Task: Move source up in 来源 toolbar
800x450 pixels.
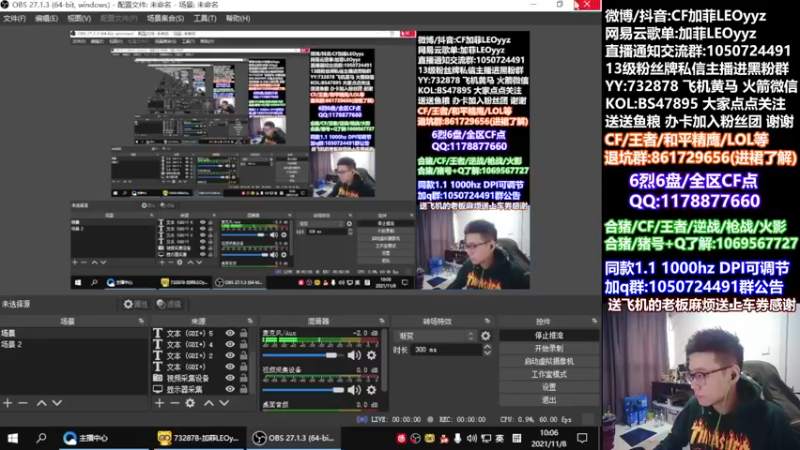Action: tap(209, 403)
